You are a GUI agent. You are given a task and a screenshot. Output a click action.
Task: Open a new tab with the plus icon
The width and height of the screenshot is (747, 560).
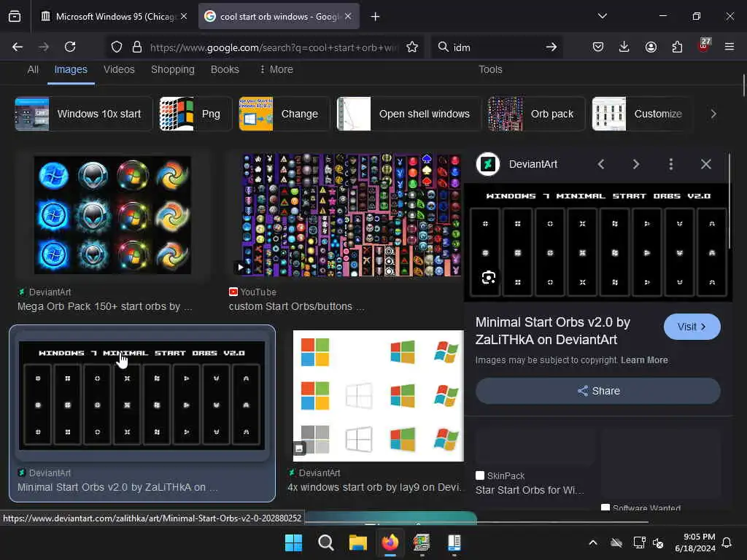376,17
